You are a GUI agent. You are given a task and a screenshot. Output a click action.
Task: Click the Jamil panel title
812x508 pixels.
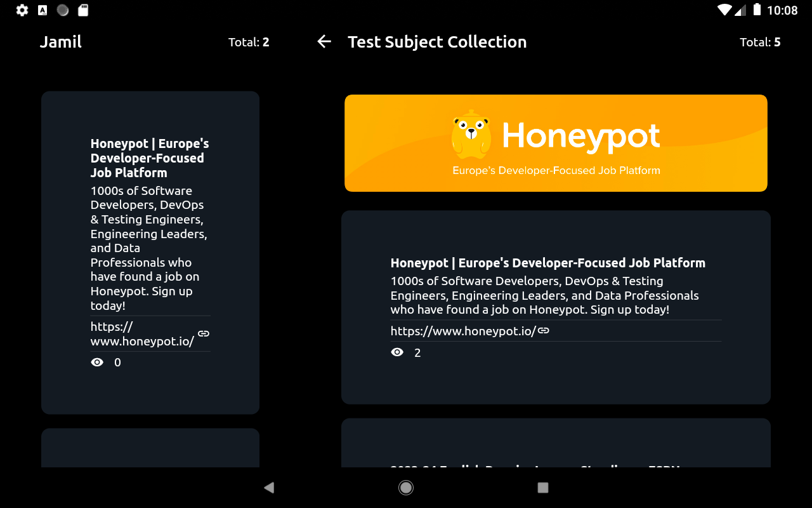(61, 42)
